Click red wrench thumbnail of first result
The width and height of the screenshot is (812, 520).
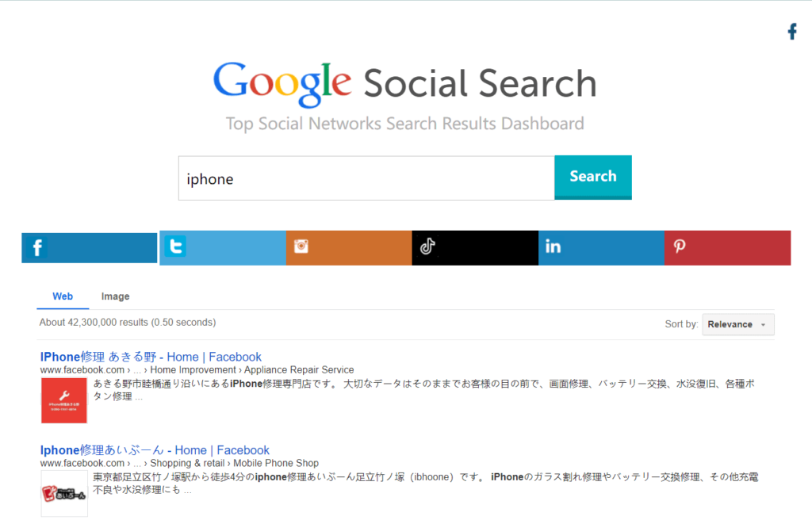[64, 400]
